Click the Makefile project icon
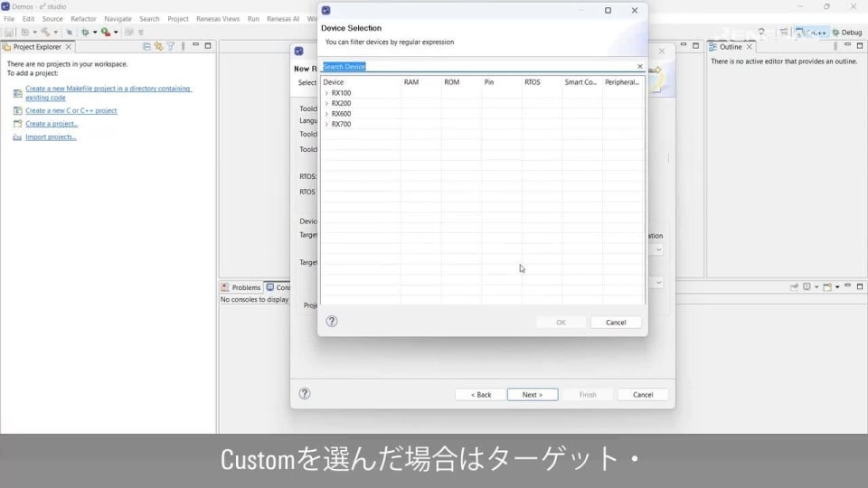Image resolution: width=868 pixels, height=488 pixels. pos(18,93)
